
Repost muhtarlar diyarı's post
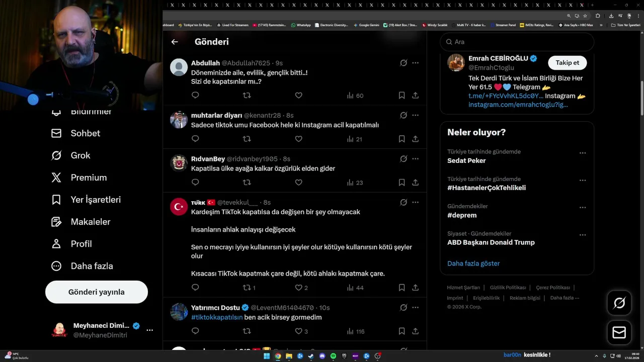[247, 139]
